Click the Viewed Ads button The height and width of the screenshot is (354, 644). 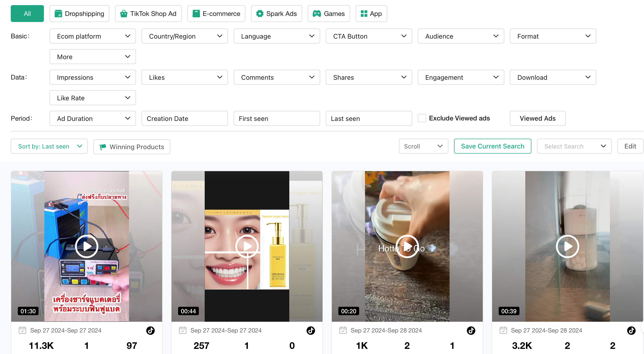tap(537, 118)
